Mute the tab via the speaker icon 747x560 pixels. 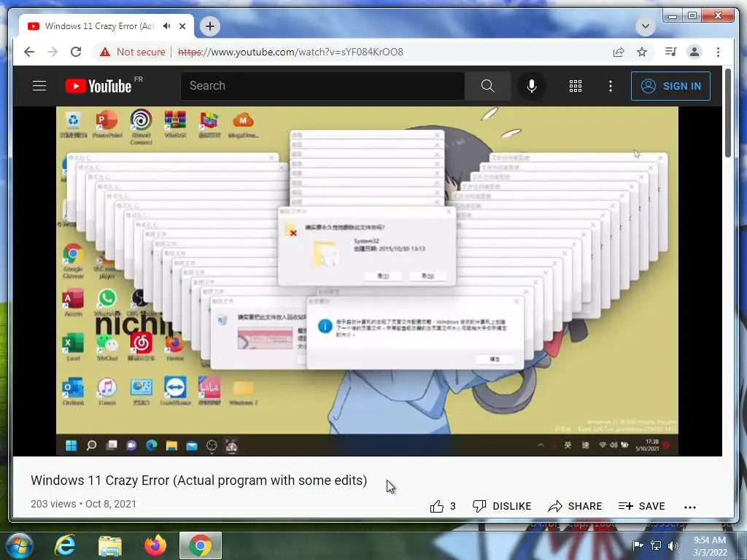pos(167,26)
